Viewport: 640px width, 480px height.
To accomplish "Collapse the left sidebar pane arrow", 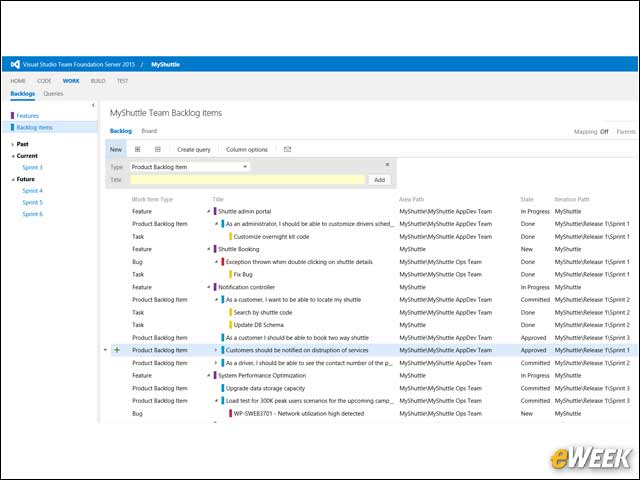I will pos(93,105).
